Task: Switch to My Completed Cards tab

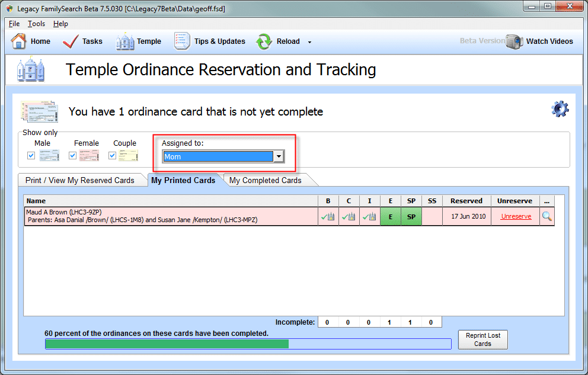Action: coord(265,180)
